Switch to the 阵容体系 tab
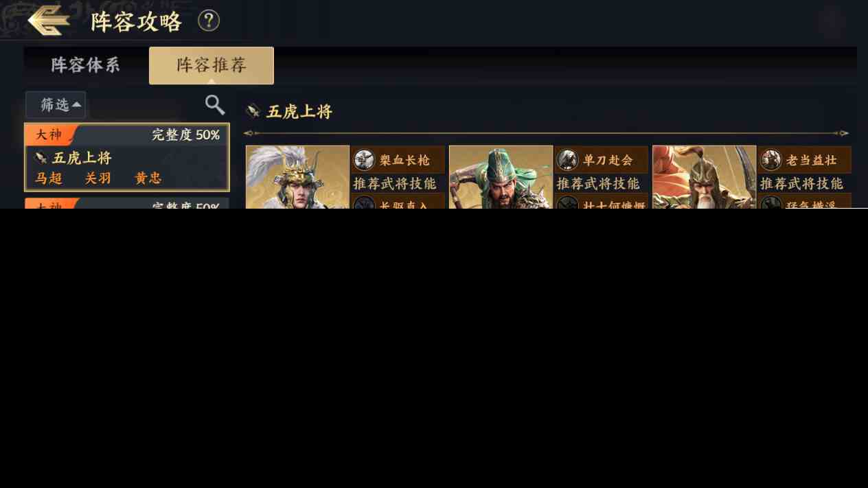This screenshot has width=868, height=488. pos(86,65)
